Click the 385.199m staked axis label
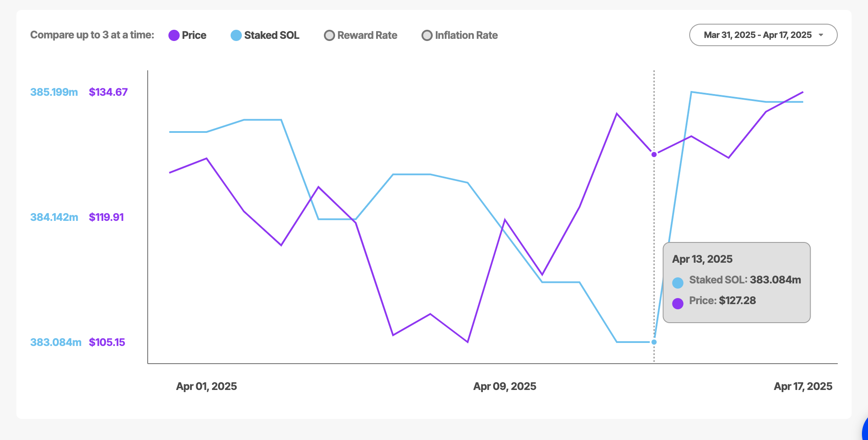868x440 pixels. 54,92
